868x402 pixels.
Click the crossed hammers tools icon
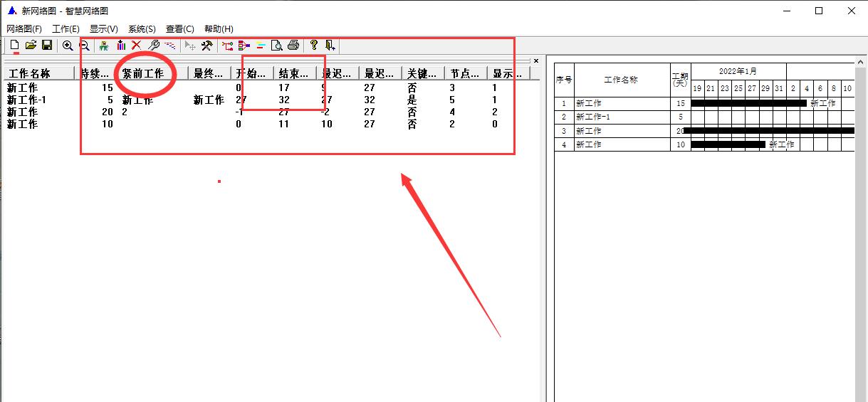206,46
